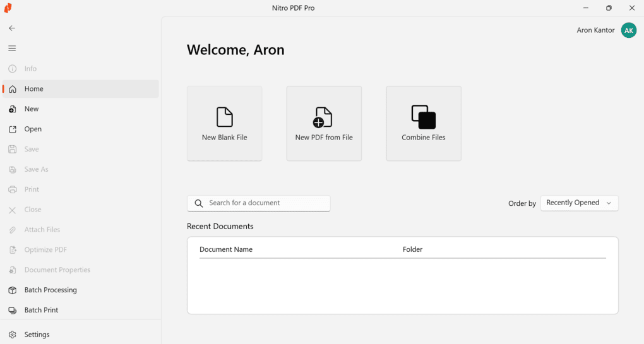644x344 pixels.
Task: Click the Batch Print icon
Action: (13, 310)
